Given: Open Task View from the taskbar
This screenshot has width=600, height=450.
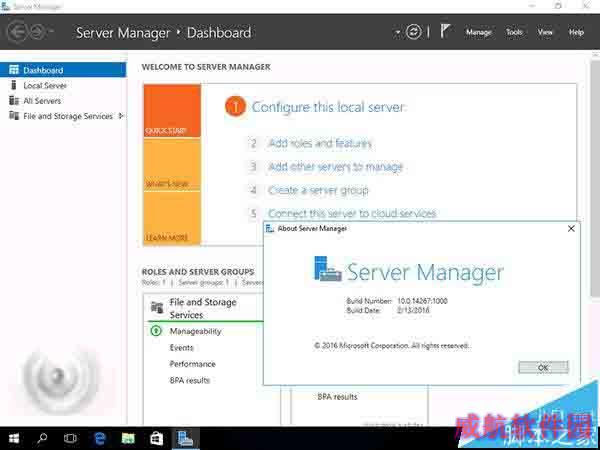Looking at the screenshot, I should (70, 438).
